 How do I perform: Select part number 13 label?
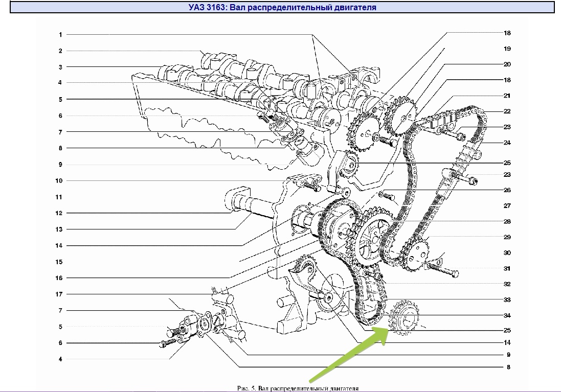(x=59, y=229)
